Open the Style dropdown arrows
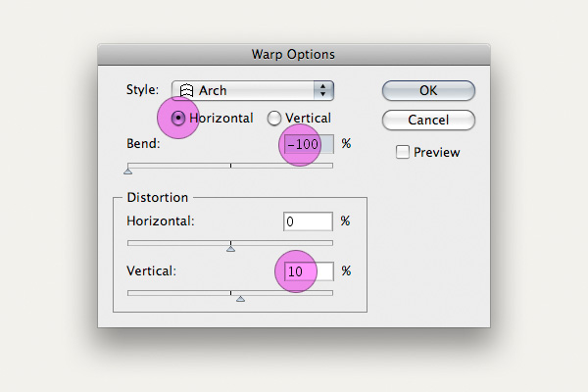This screenshot has width=588, height=392. point(322,90)
